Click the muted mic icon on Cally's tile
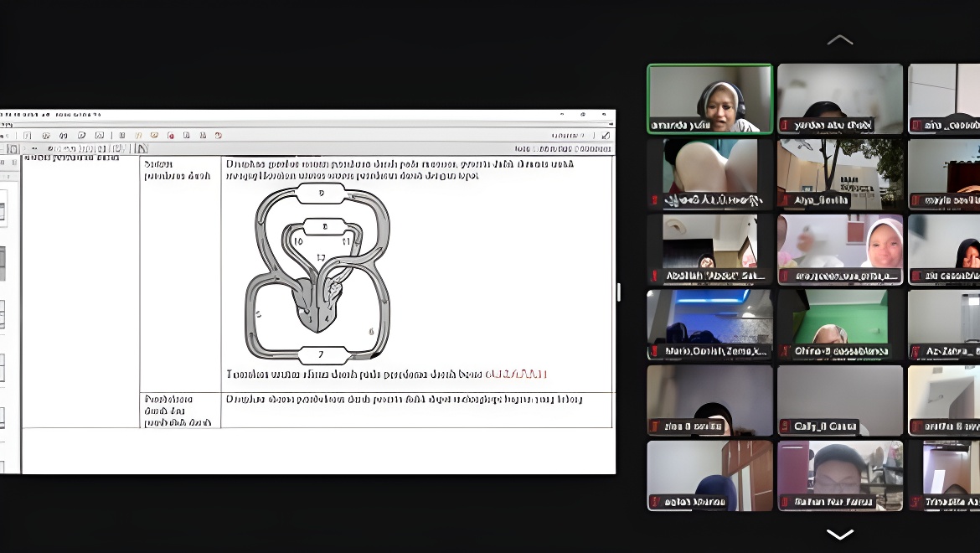Image resolution: width=980 pixels, height=553 pixels. 785,426
